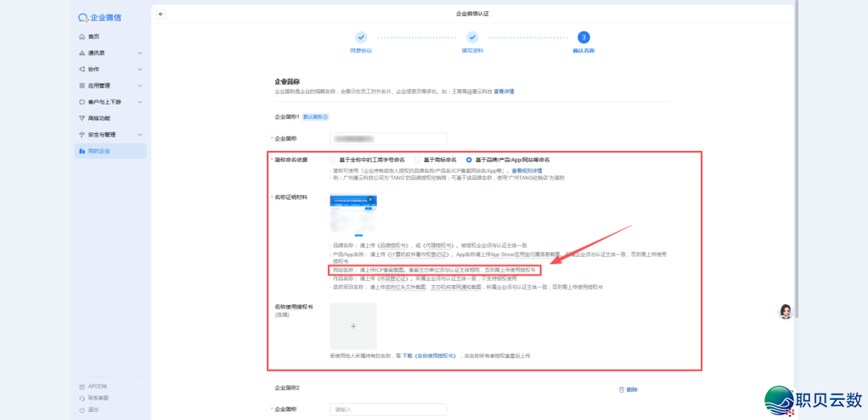The width and height of the screenshot is (868, 420).
Task: Click the info icon beside 默认简称
Action: pos(325,117)
